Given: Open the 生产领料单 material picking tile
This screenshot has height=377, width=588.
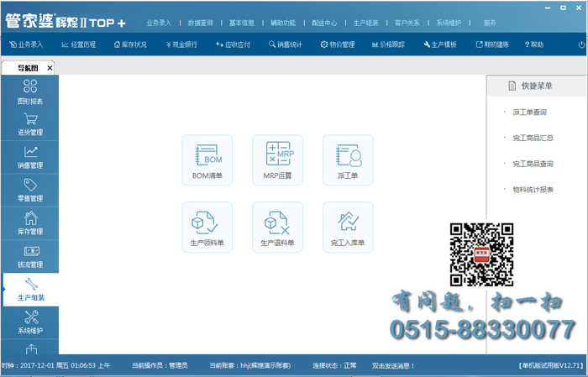Looking at the screenshot, I should (207, 227).
